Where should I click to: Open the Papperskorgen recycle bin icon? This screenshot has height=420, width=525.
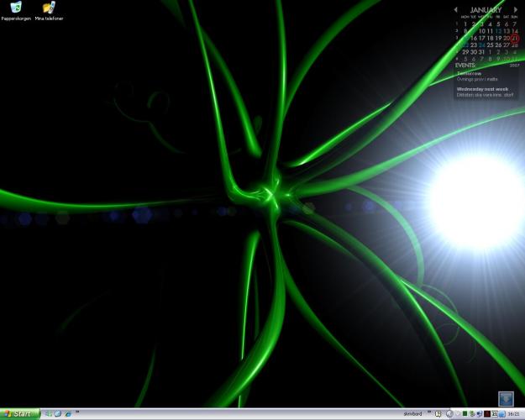(15, 9)
